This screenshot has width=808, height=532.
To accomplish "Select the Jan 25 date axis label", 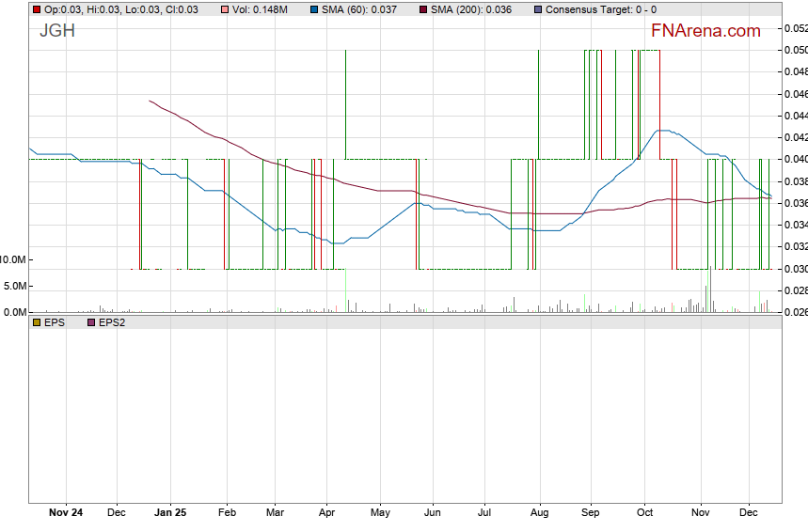I will pyautogui.click(x=170, y=513).
